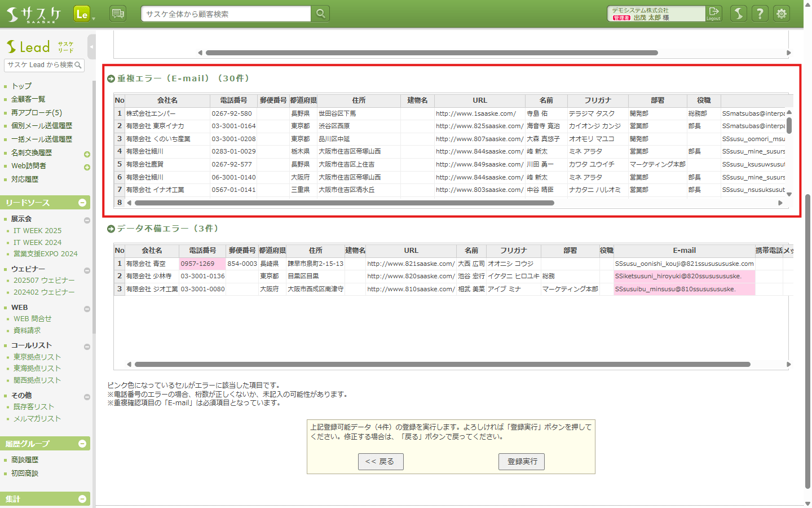
Task: Open the Le app switcher dropdown
Action: point(84,14)
